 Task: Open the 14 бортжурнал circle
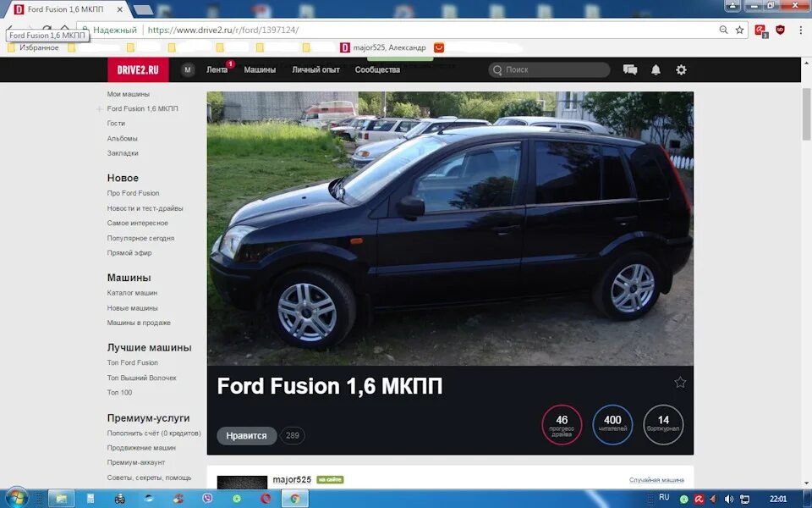point(663,424)
